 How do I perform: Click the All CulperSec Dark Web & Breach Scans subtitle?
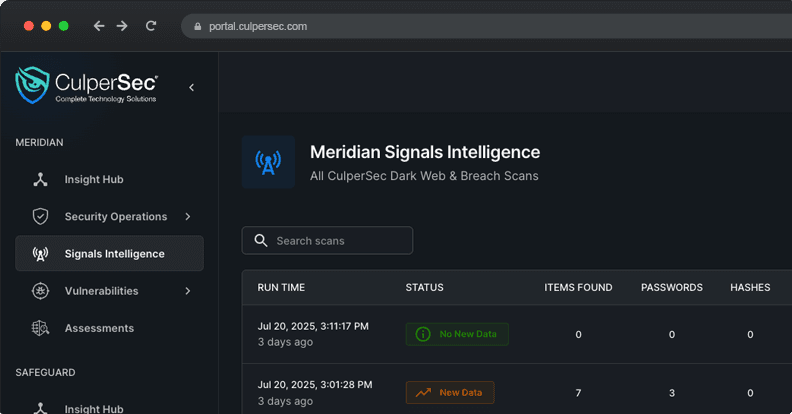click(x=424, y=176)
